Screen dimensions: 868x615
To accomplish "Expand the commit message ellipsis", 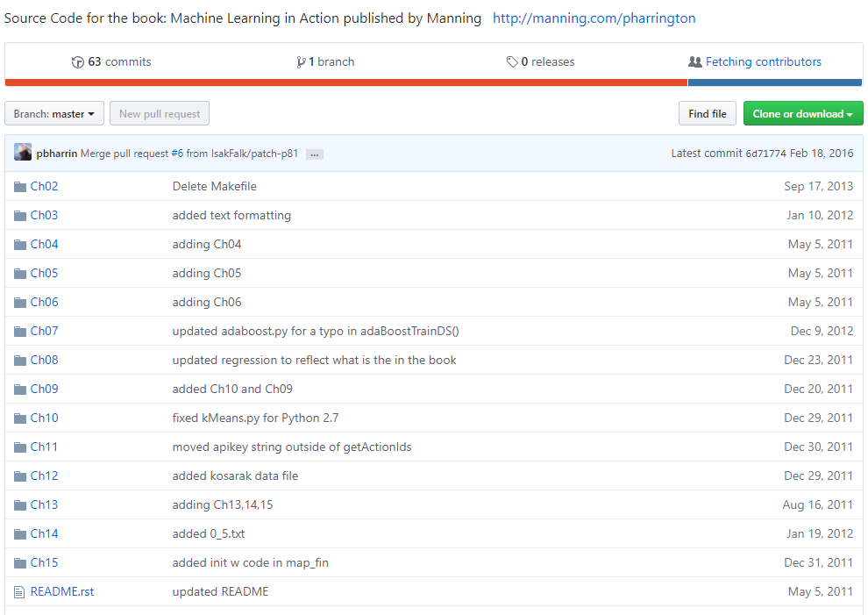I will tap(315, 154).
